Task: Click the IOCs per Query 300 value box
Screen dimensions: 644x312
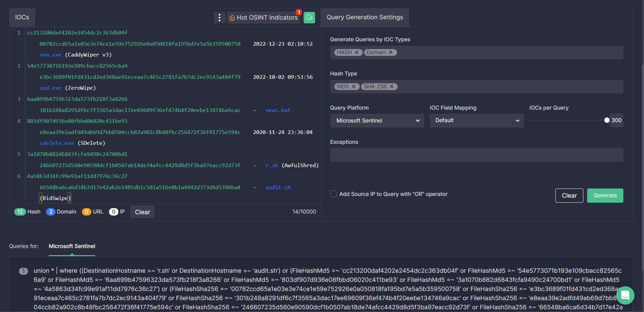Action: click(x=616, y=120)
